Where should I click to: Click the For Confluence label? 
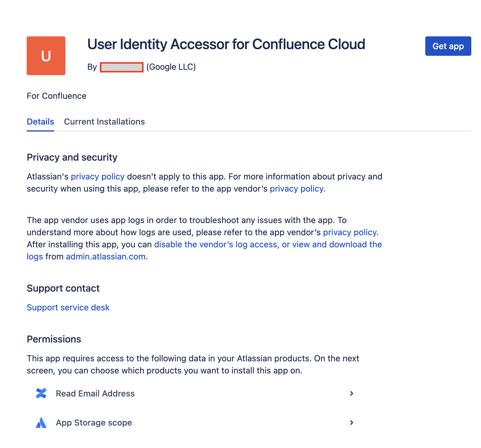coord(57,96)
